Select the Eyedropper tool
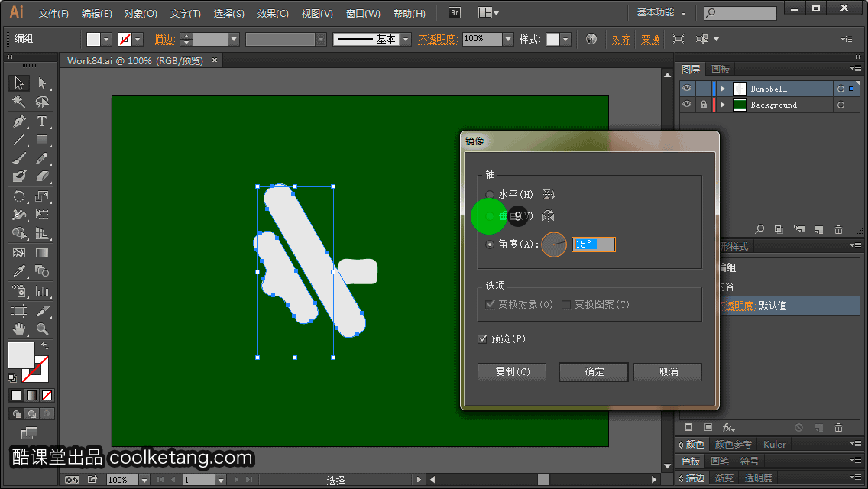This screenshot has height=489, width=868. (x=19, y=270)
